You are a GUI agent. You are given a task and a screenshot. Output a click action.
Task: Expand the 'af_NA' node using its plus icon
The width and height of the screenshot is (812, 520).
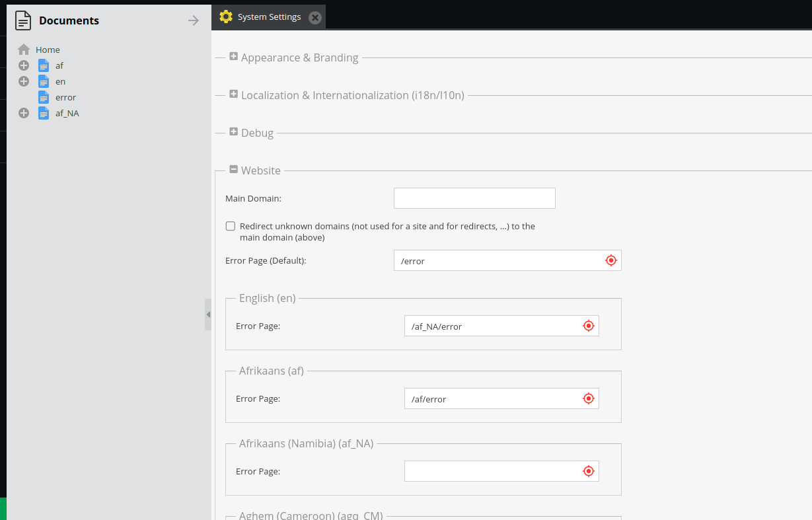point(24,113)
